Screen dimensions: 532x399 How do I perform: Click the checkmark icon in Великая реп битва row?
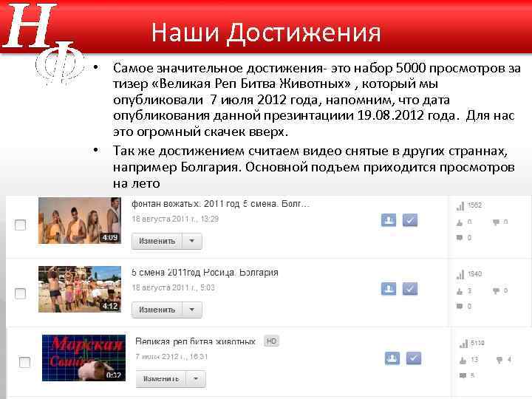[414, 358]
